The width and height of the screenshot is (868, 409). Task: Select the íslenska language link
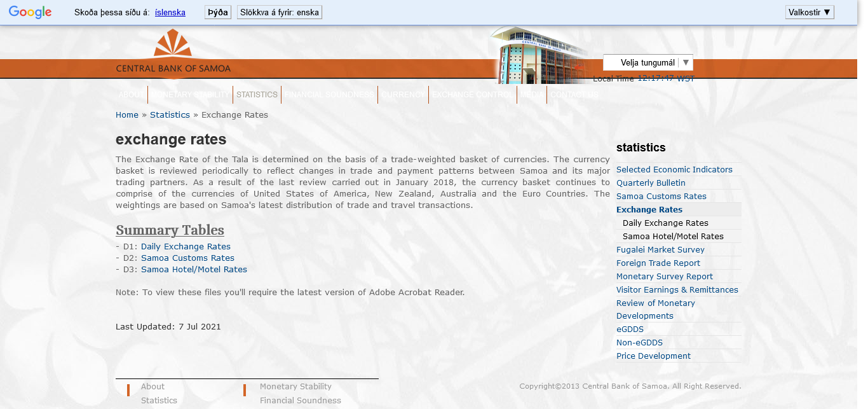coord(170,12)
